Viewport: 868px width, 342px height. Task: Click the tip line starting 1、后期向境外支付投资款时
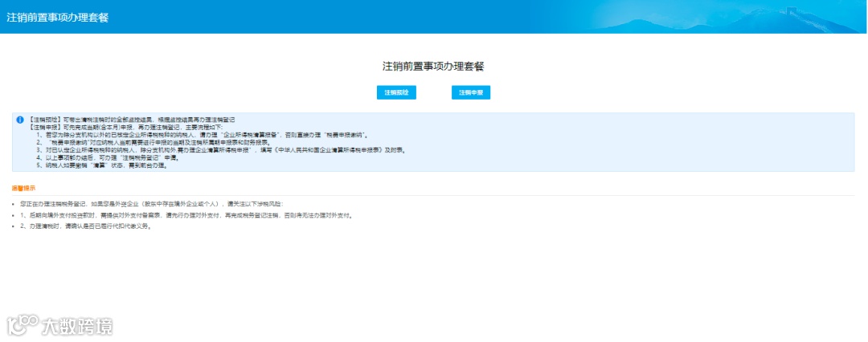click(x=186, y=215)
